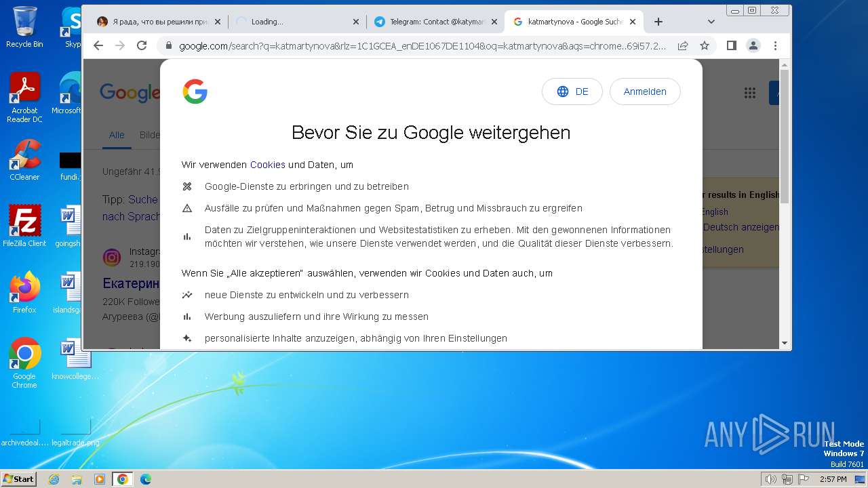
Task: Open the archivedeal desktop file
Action: click(24, 432)
